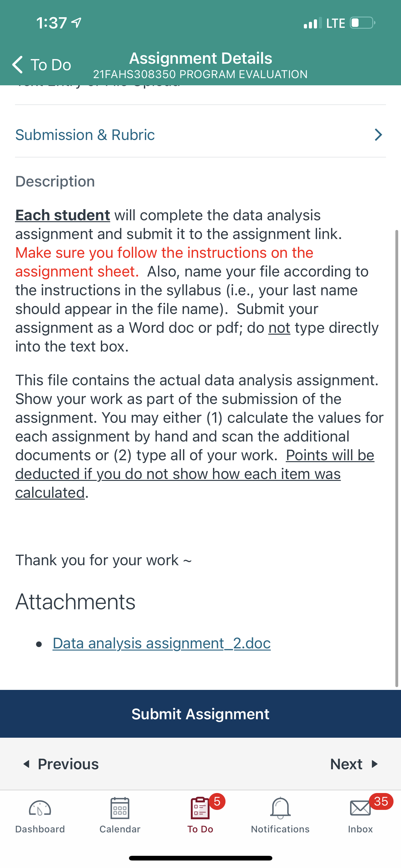401x868 pixels.
Task: Tap the Submit Assignment button
Action: [200, 714]
